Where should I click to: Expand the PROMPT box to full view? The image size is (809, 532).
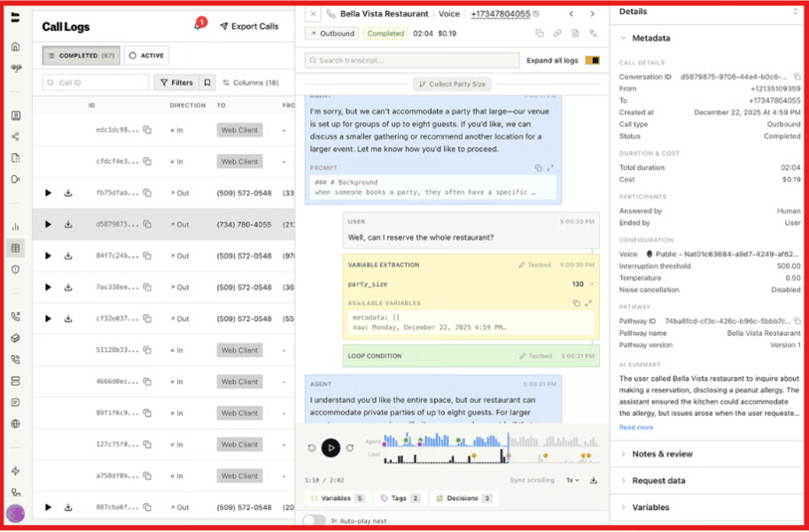(550, 168)
